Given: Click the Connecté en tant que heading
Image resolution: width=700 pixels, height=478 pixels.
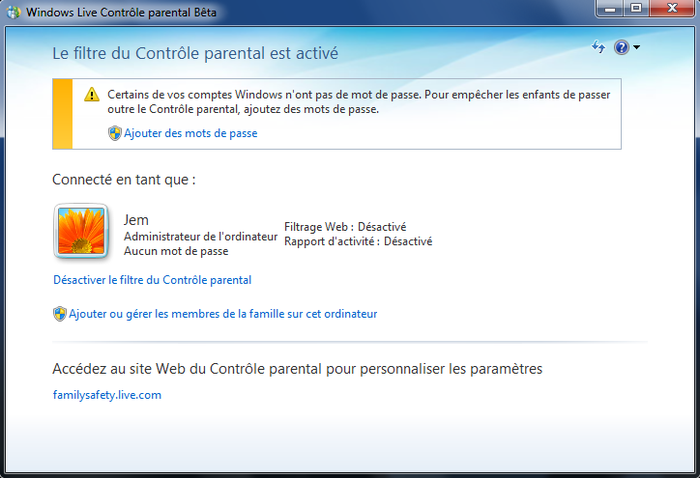Looking at the screenshot, I should click(x=124, y=179).
